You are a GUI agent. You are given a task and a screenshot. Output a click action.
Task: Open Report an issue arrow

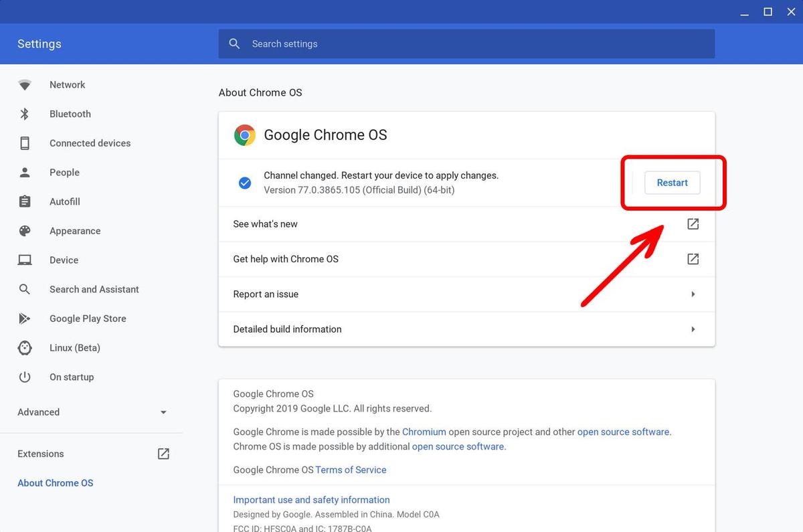693,294
